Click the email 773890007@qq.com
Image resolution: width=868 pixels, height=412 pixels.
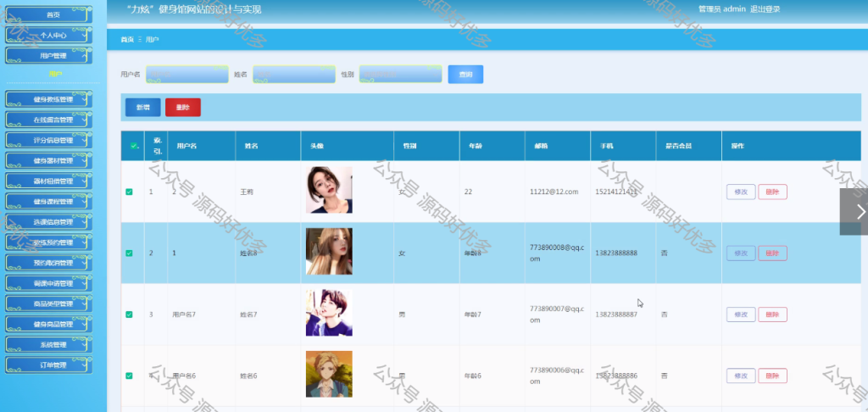(557, 315)
